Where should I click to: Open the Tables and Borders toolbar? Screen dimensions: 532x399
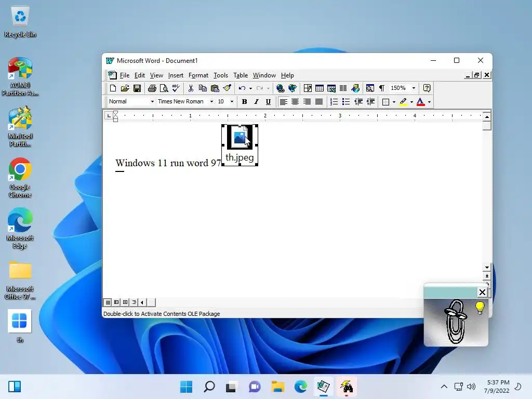pyautogui.click(x=308, y=88)
